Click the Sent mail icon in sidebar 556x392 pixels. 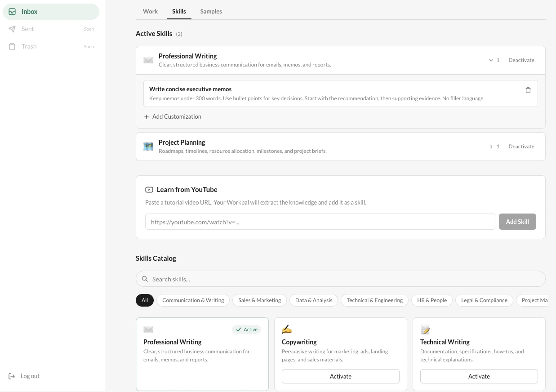tap(12, 29)
